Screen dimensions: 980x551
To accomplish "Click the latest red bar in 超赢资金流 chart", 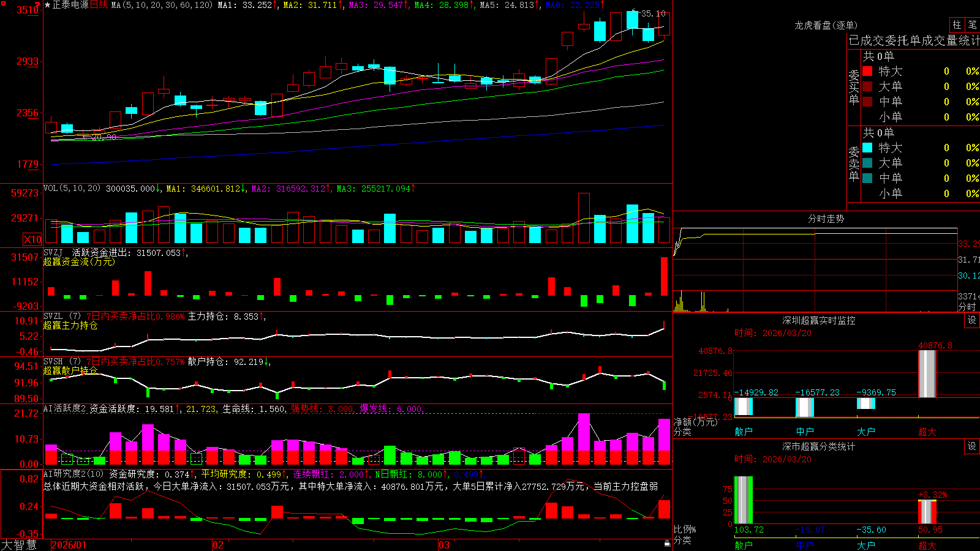I will coord(665,276).
